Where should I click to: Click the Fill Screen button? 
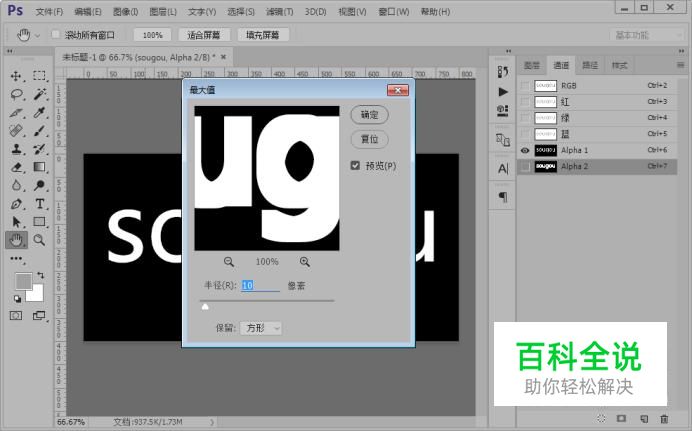[263, 35]
